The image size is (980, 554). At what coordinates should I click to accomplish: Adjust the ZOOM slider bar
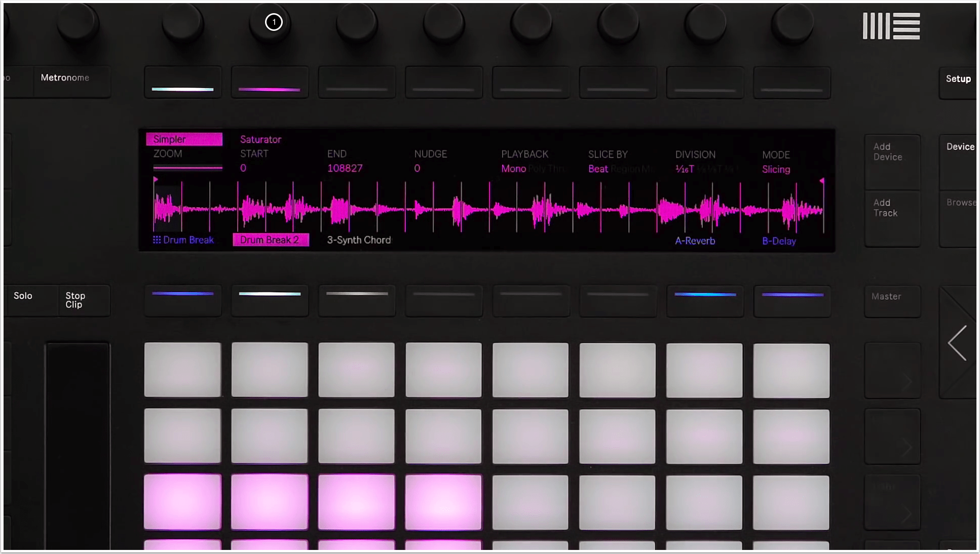point(187,168)
